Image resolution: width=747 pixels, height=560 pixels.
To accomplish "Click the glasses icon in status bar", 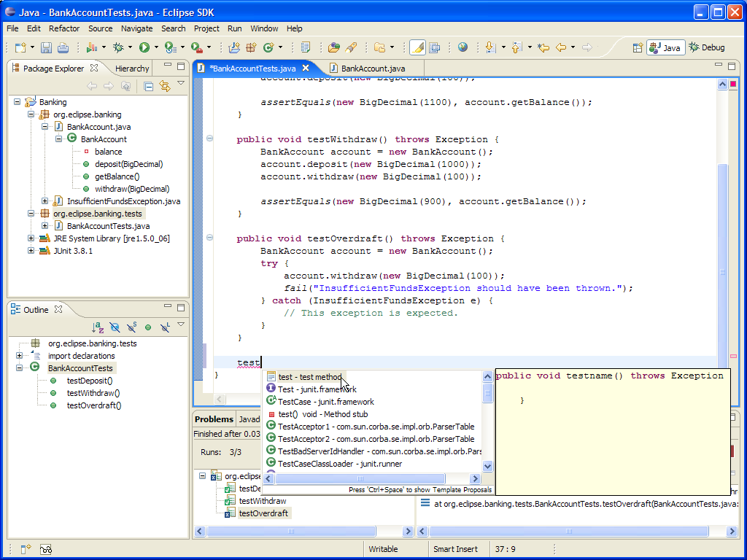I will (x=46, y=549).
